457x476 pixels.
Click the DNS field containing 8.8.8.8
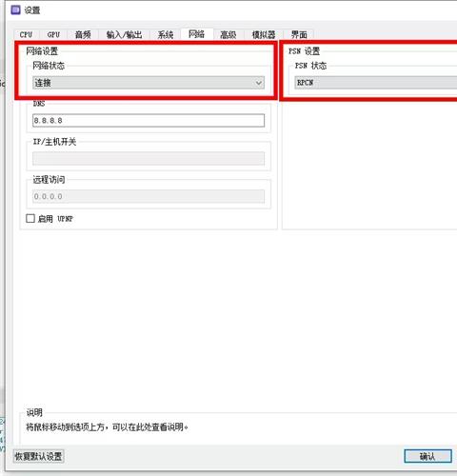point(149,121)
